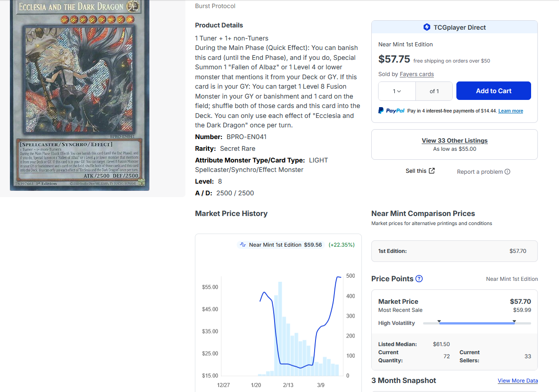Viewport: 559px width, 392px height.
Task: Click the TCGplayer Direct lightning badge icon
Action: [x=427, y=27]
